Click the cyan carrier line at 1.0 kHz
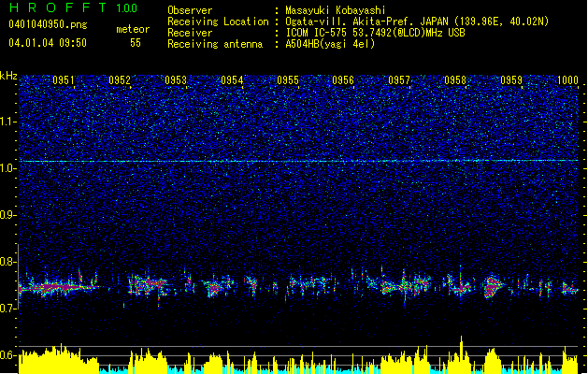The image size is (588, 374). pos(298,161)
